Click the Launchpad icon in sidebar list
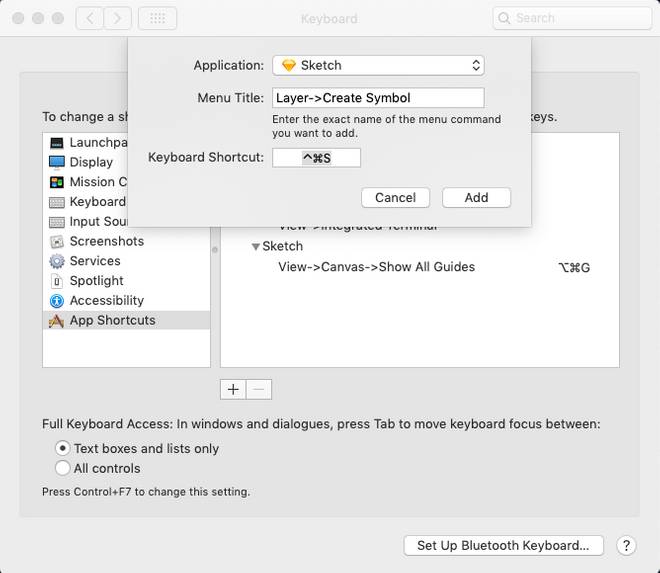Viewport: 660px width, 573px height. point(57,143)
